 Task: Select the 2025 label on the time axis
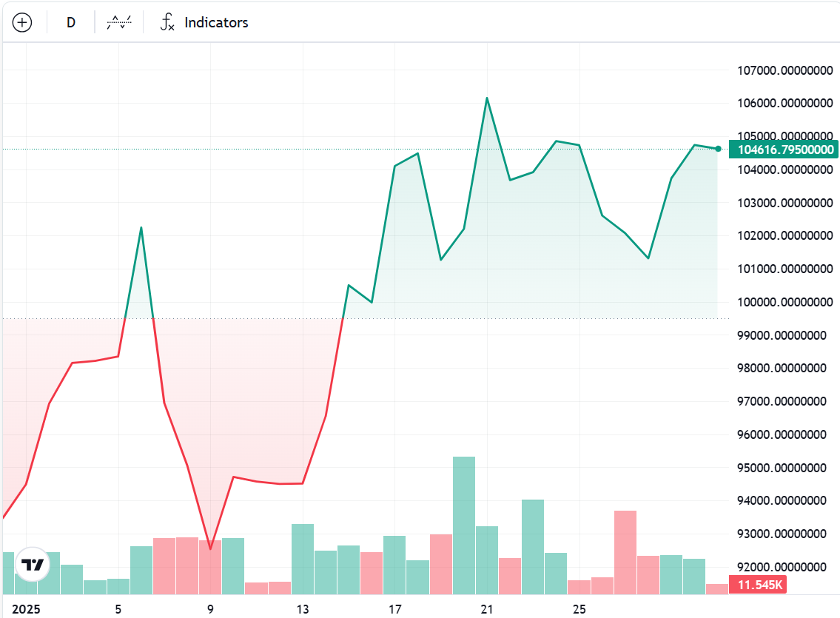point(27,608)
